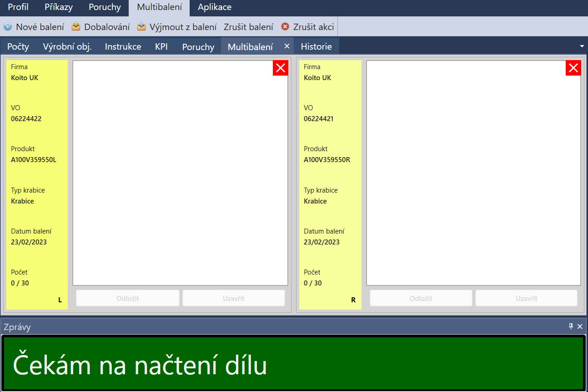Open the Profil menu
The height and width of the screenshot is (392, 588).
(x=18, y=7)
